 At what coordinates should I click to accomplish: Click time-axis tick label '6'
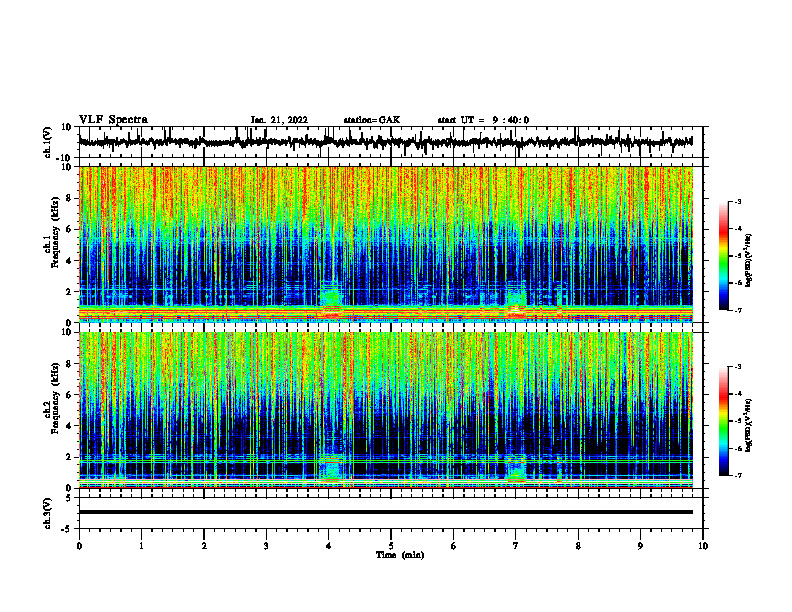(454, 546)
